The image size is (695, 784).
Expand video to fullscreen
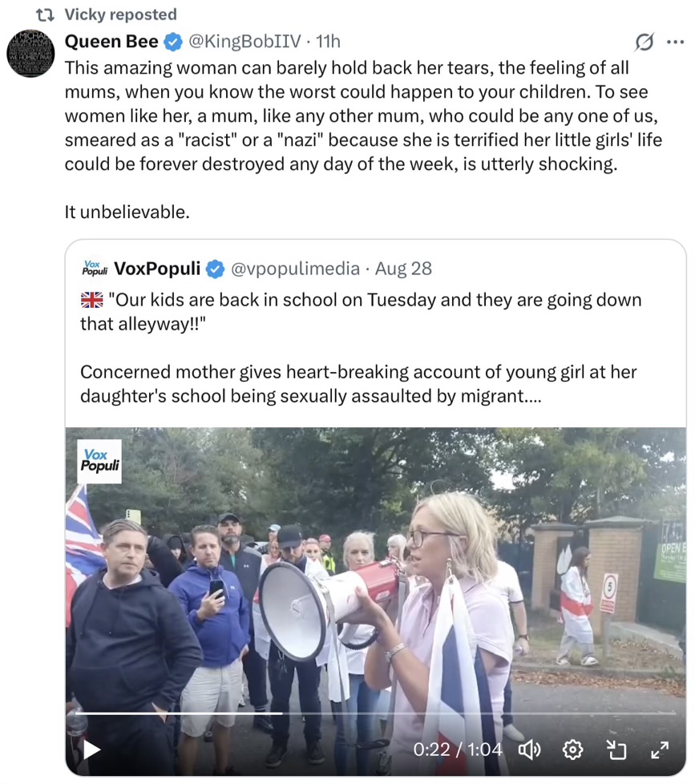coord(660,750)
